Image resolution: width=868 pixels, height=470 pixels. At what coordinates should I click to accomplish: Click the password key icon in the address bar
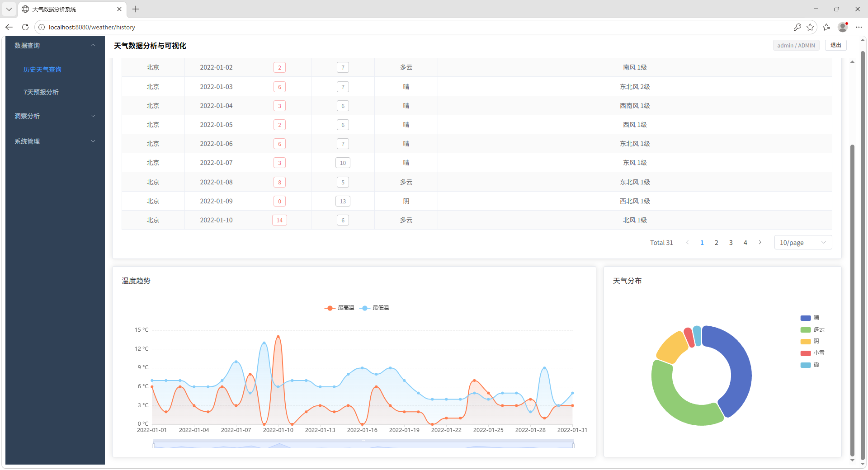point(797,27)
